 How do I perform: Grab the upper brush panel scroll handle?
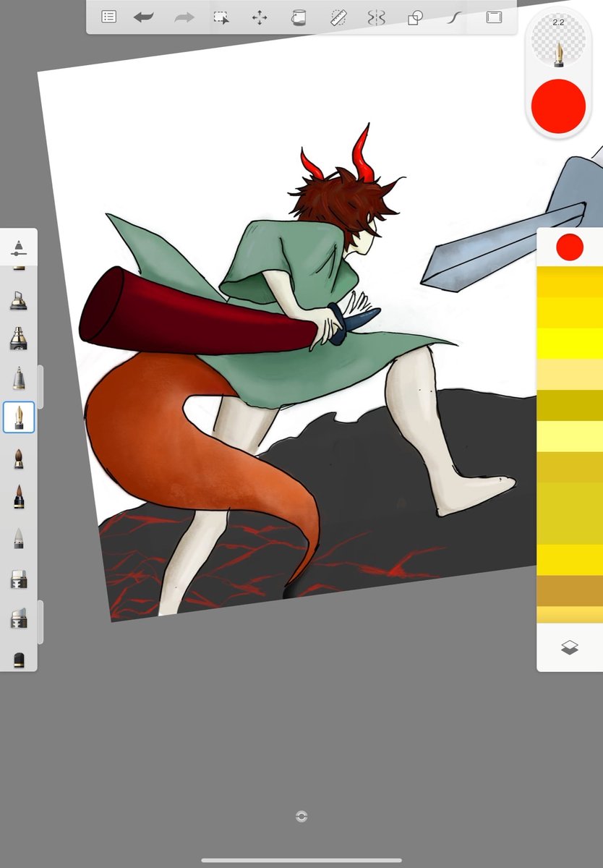click(40, 387)
